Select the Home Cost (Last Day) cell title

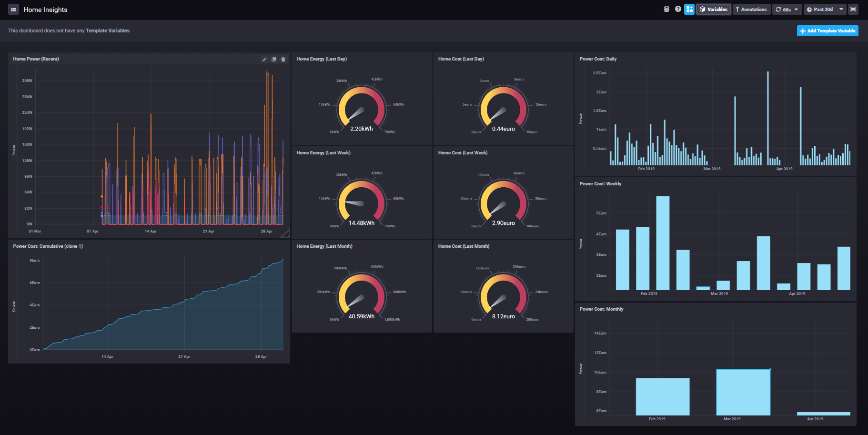click(461, 59)
